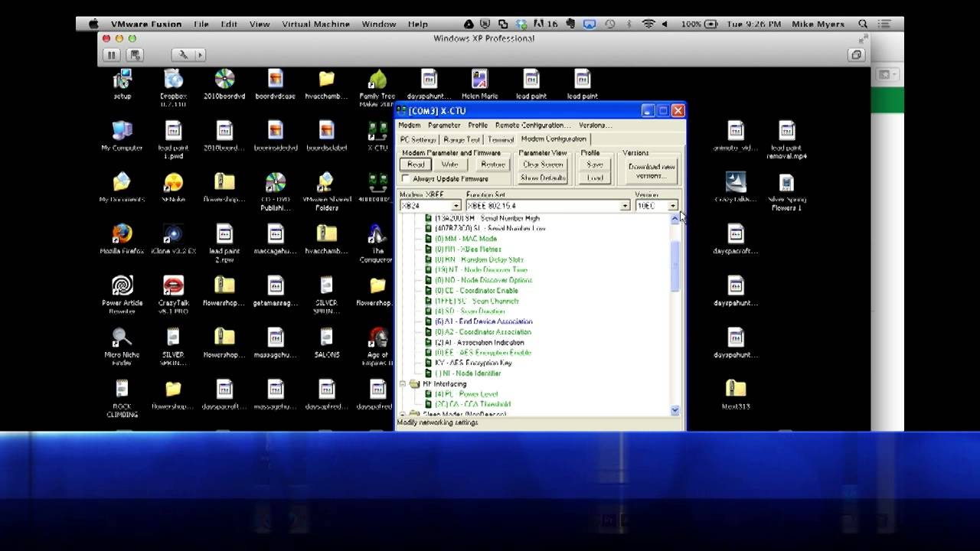980x551 pixels.
Task: Click the Show Defaults button
Action: point(543,178)
